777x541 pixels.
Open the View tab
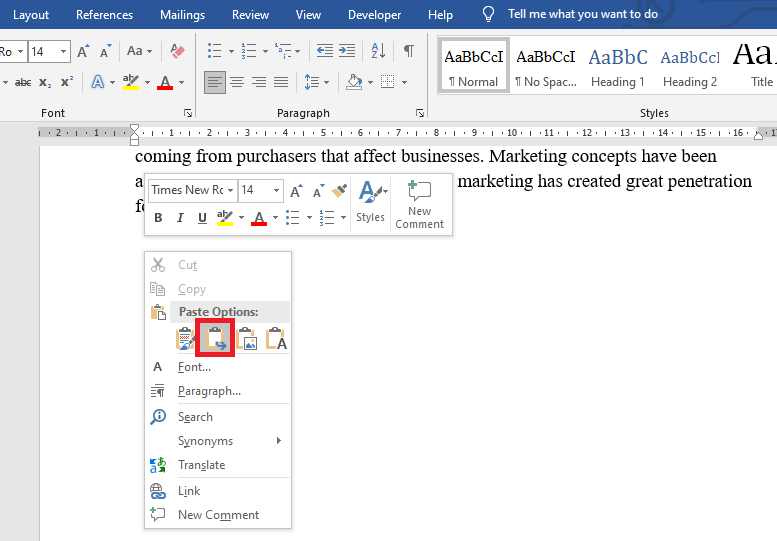(x=308, y=15)
